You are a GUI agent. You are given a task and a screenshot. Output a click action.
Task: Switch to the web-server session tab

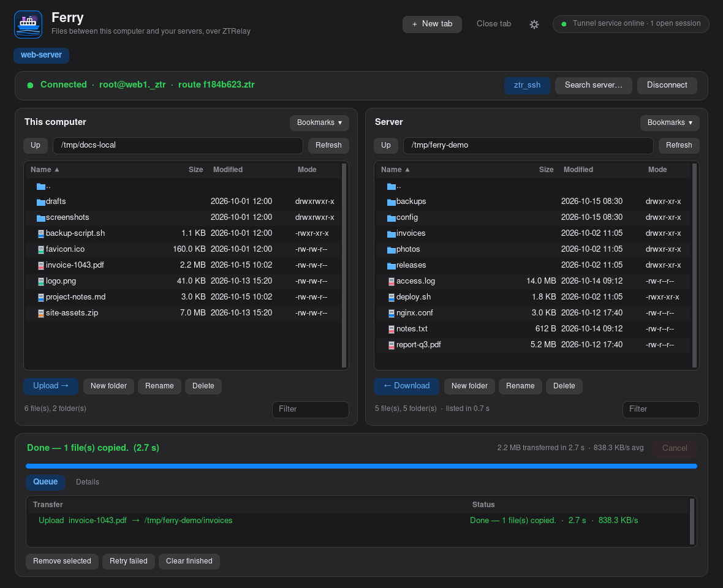[x=42, y=55]
